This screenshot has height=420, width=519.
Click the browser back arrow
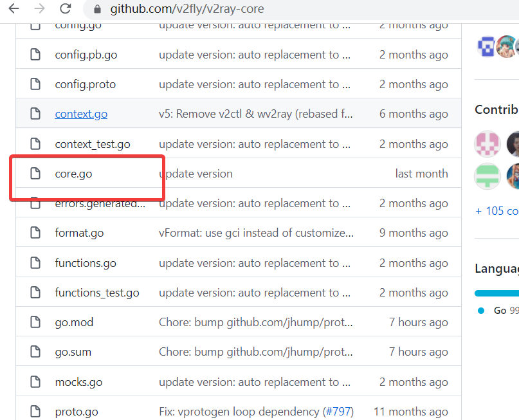click(14, 9)
